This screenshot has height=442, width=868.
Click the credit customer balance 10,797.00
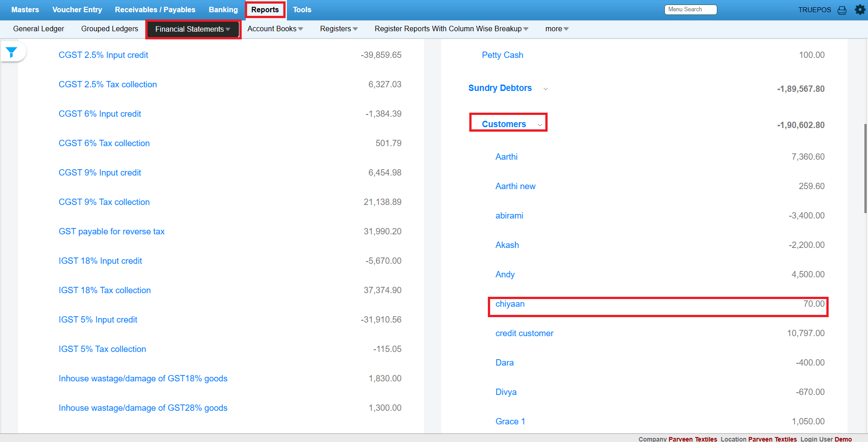pyautogui.click(x=806, y=333)
